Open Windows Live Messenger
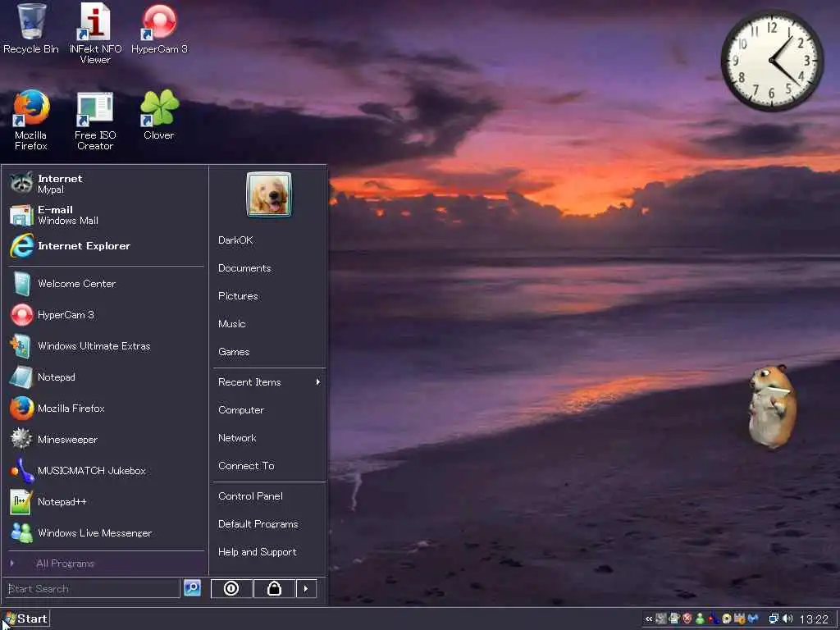Viewport: 840px width, 630px height. [106, 533]
